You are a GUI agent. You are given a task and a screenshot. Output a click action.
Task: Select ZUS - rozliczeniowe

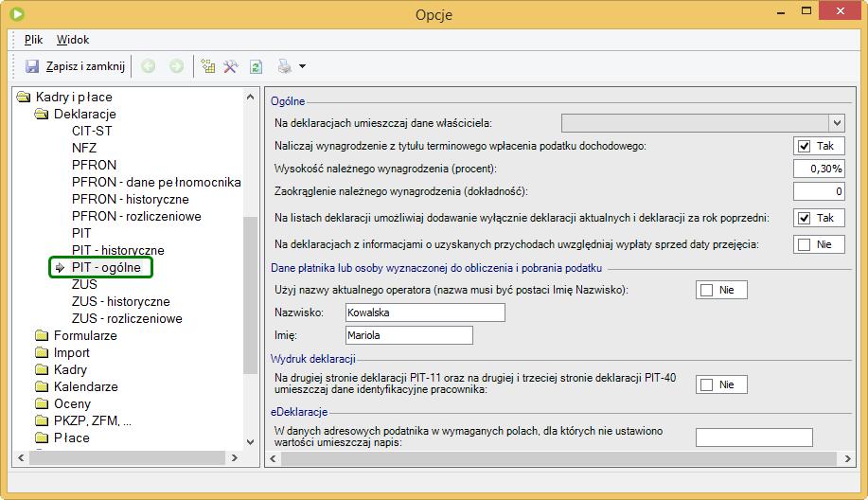127,319
